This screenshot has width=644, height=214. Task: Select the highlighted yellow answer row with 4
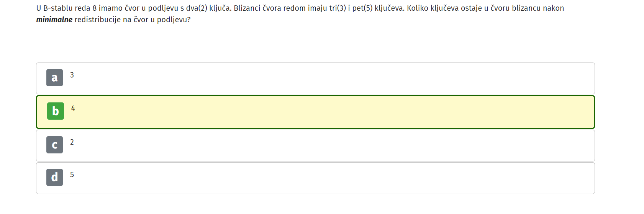tap(315, 112)
